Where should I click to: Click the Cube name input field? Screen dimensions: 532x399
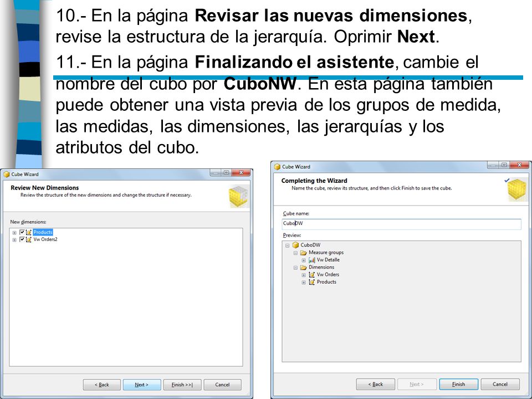point(401,223)
